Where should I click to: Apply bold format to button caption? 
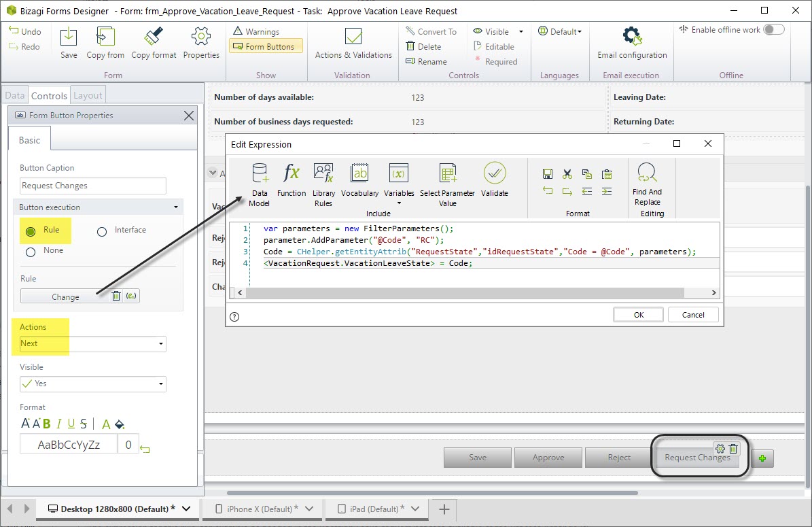pos(47,424)
